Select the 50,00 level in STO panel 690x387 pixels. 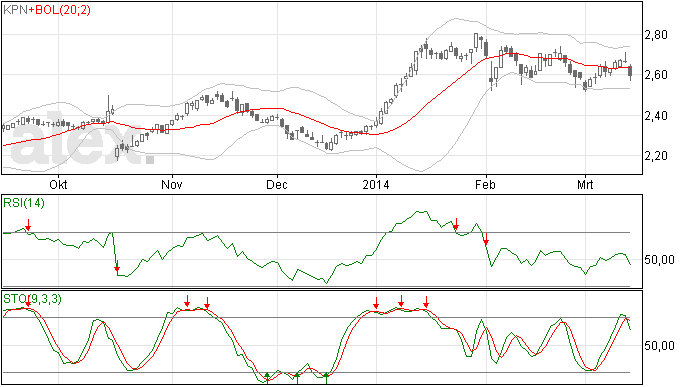point(659,346)
